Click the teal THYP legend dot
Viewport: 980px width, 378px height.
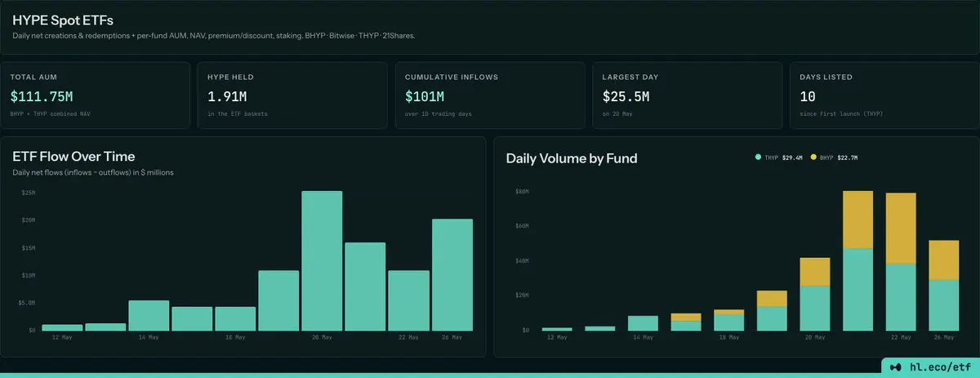[759, 157]
